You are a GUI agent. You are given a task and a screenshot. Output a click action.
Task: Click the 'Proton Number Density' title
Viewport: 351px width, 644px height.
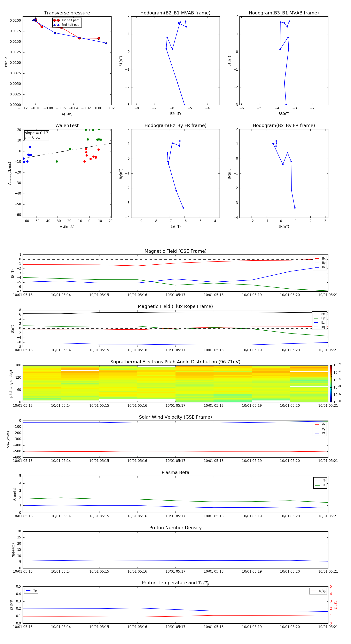point(175,528)
